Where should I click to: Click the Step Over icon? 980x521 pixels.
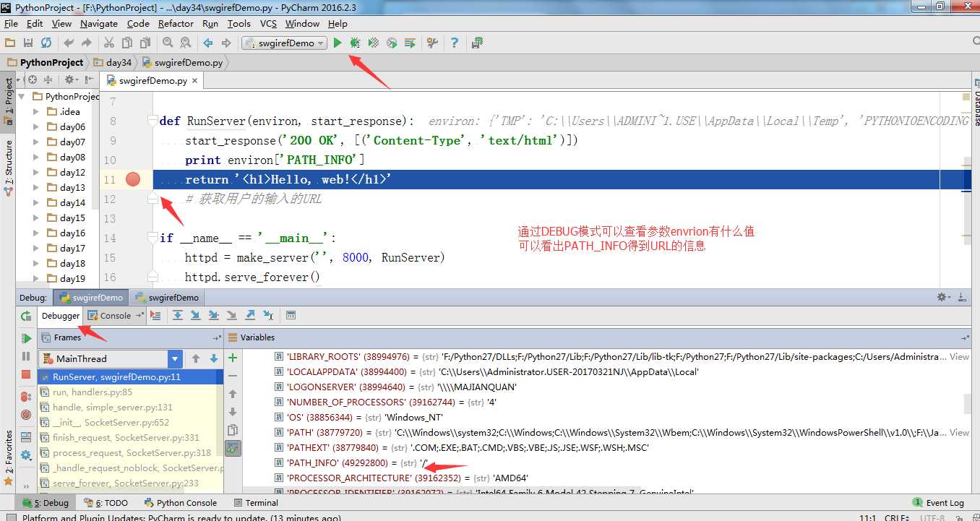click(178, 315)
